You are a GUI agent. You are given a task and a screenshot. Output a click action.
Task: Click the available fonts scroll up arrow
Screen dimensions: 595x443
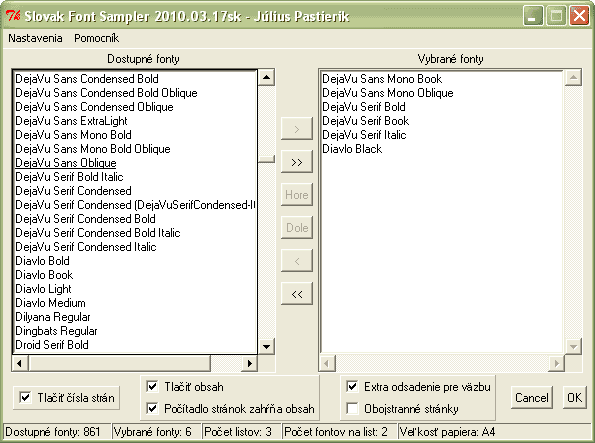(266, 78)
